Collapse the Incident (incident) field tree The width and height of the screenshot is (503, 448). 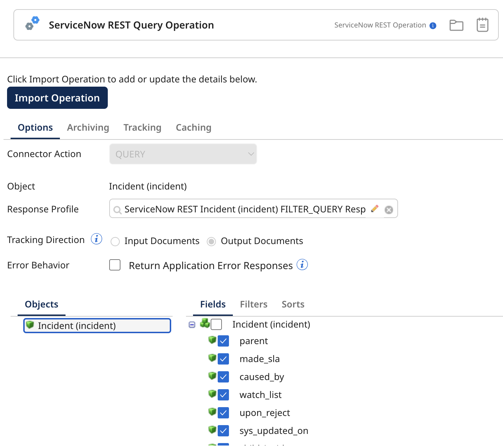click(192, 324)
